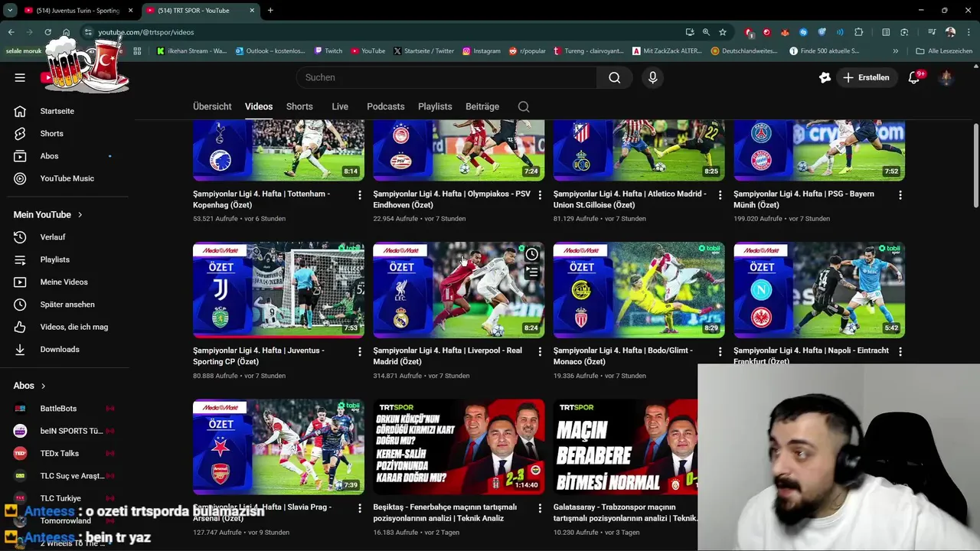Open Chrome tab search dropdown
The image size is (980, 551).
10,10
